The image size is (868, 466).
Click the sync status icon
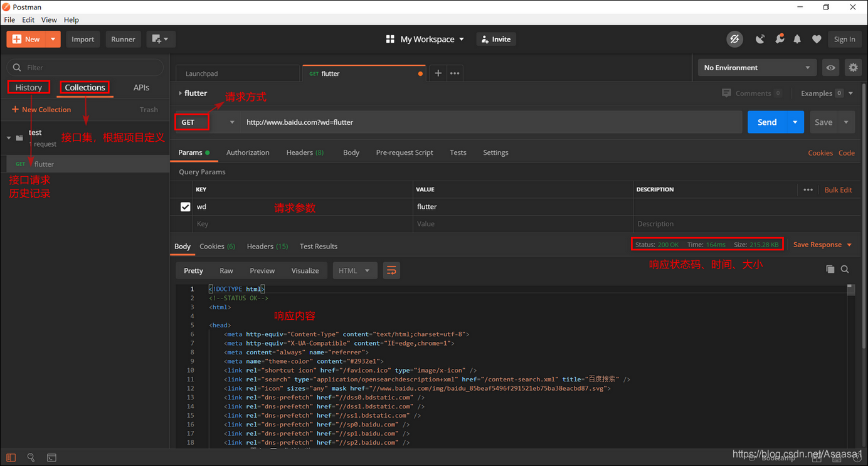point(734,39)
